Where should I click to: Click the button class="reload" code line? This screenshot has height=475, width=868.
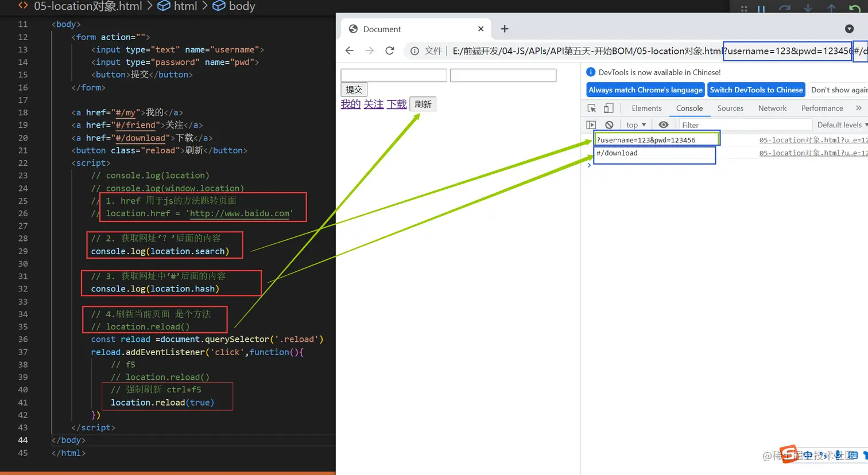159,150
